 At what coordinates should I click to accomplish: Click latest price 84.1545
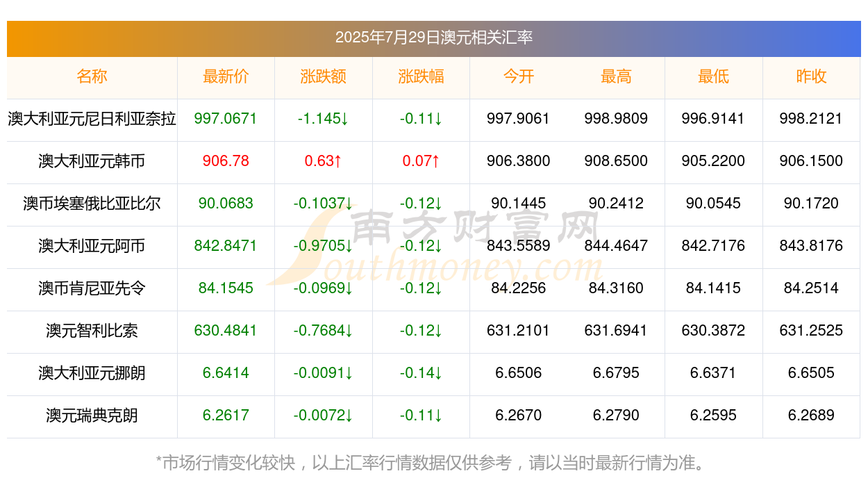tap(226, 288)
